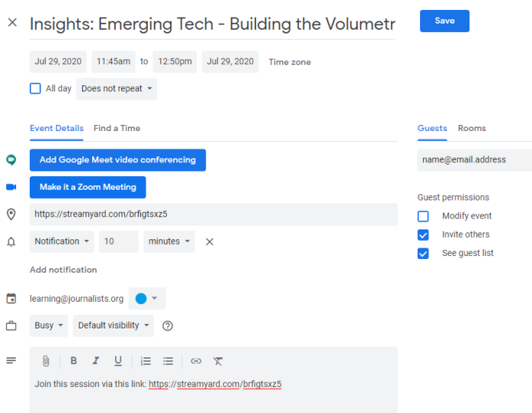Toggle italic text formatting
The width and height of the screenshot is (532, 413).
(96, 361)
